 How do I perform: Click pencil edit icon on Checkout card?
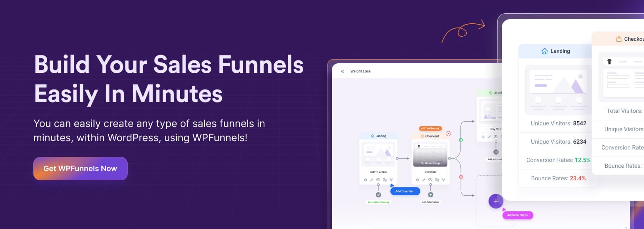(424, 180)
